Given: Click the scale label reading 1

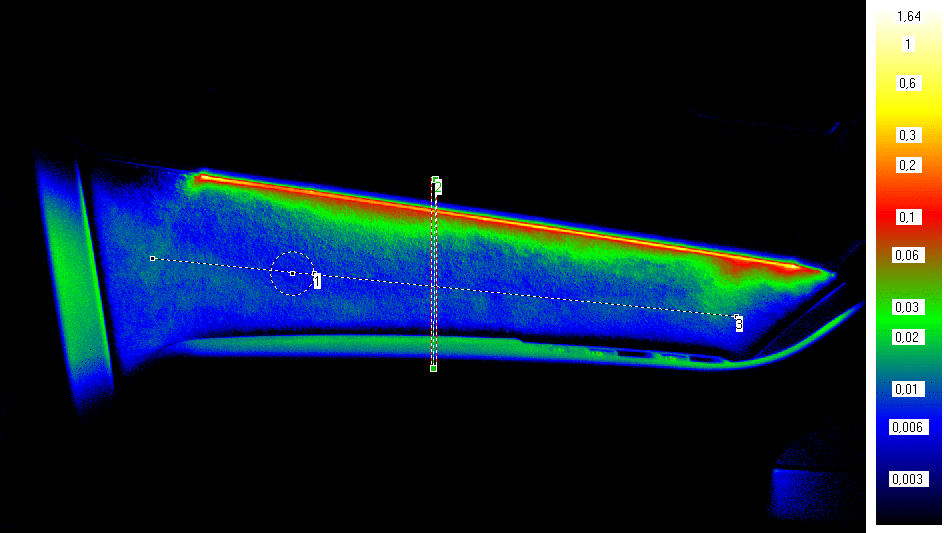Looking at the screenshot, I should [x=908, y=45].
